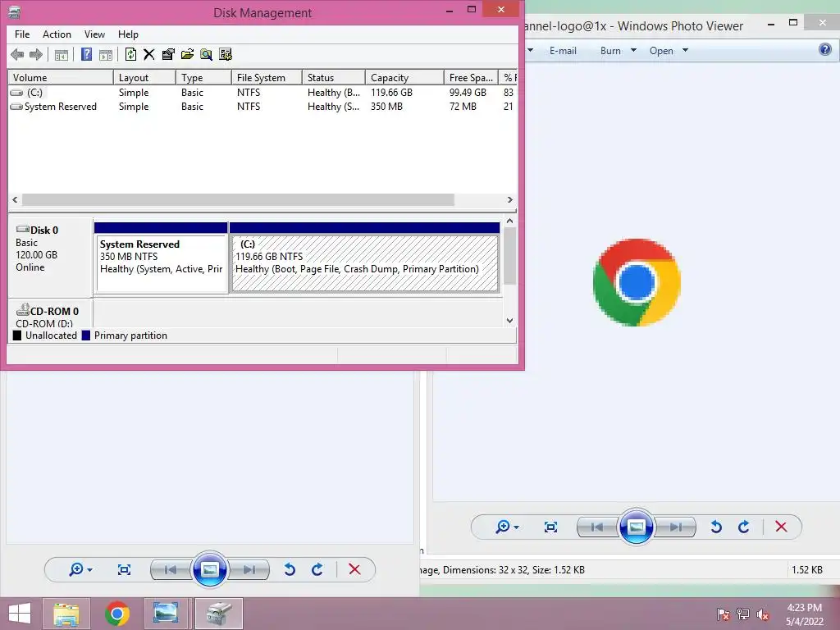Viewport: 840px width, 630px height.
Task: Click the left arrow of volume list scrollbar
Action: [15, 200]
